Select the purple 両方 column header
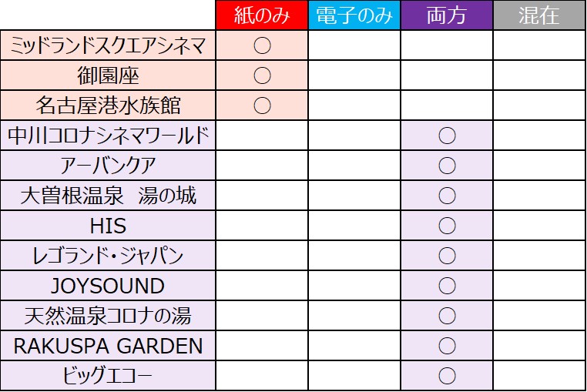Viewport: 587px width, 392px height. (447, 15)
